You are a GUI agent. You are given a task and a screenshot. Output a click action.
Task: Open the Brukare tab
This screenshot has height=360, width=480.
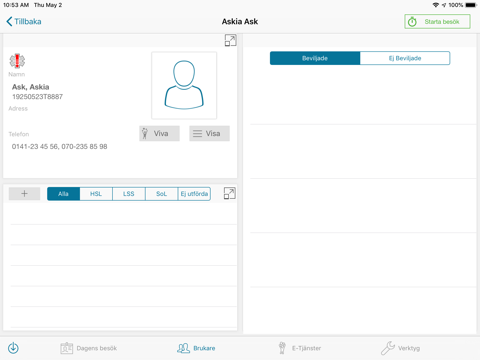click(x=196, y=348)
